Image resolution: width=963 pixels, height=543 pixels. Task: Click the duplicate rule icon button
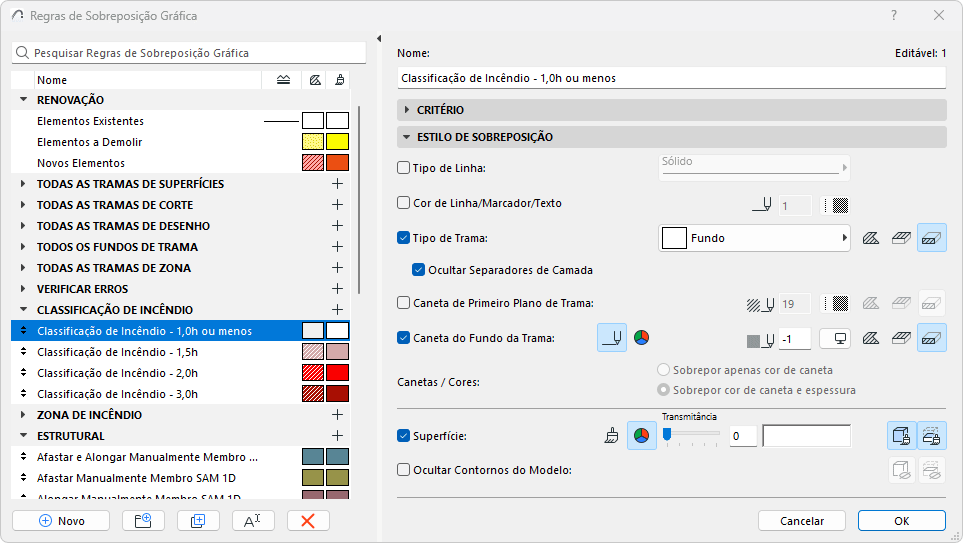click(198, 521)
